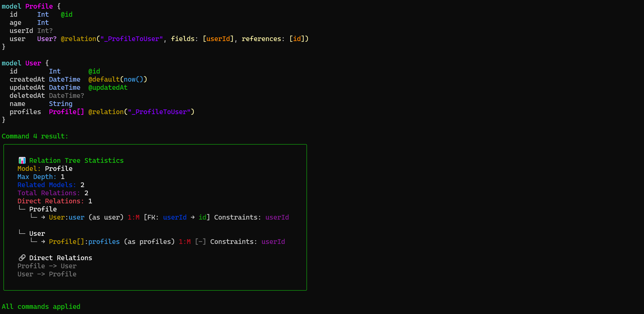Viewport: 644px width, 314px height.
Task: Click the 'model User' declaration name
Action: click(33, 63)
